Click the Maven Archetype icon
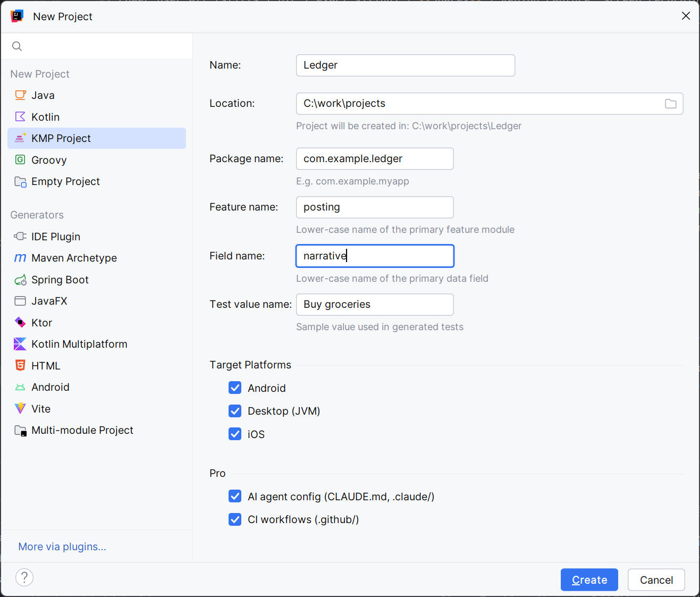The image size is (700, 597). (20, 258)
